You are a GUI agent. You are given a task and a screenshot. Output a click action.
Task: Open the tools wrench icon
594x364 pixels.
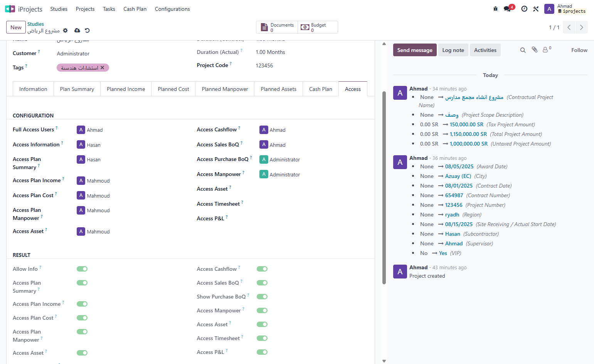(x=536, y=9)
